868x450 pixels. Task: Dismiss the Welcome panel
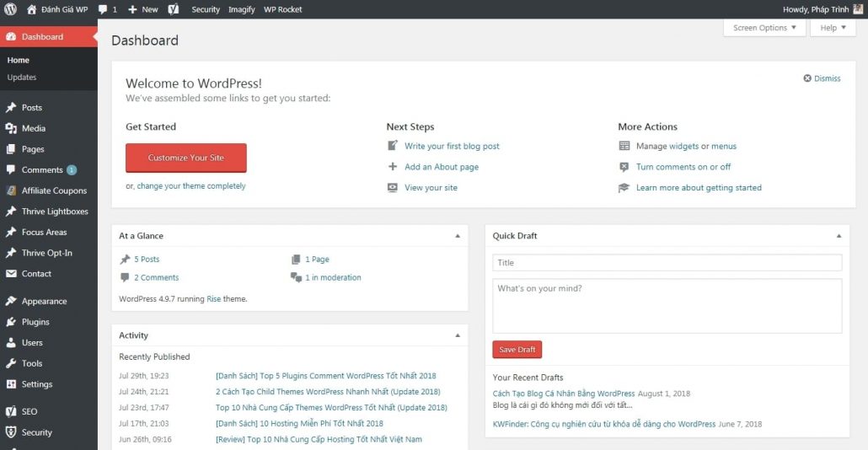click(x=822, y=78)
